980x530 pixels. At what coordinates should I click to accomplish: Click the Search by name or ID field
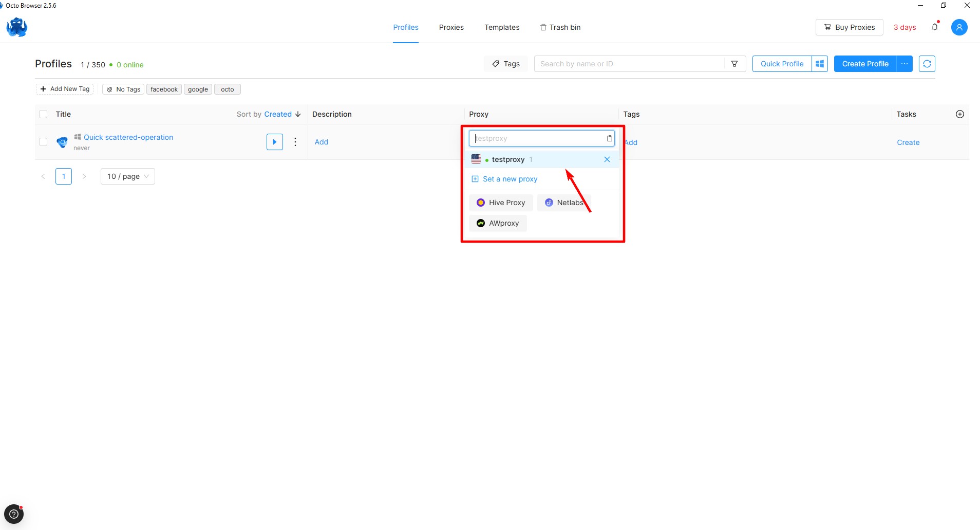tap(629, 64)
